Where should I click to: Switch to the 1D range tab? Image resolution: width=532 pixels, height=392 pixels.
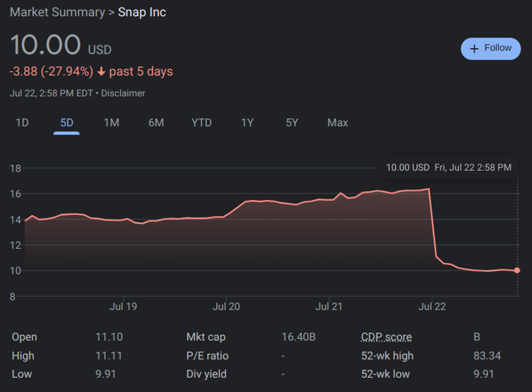[23, 123]
